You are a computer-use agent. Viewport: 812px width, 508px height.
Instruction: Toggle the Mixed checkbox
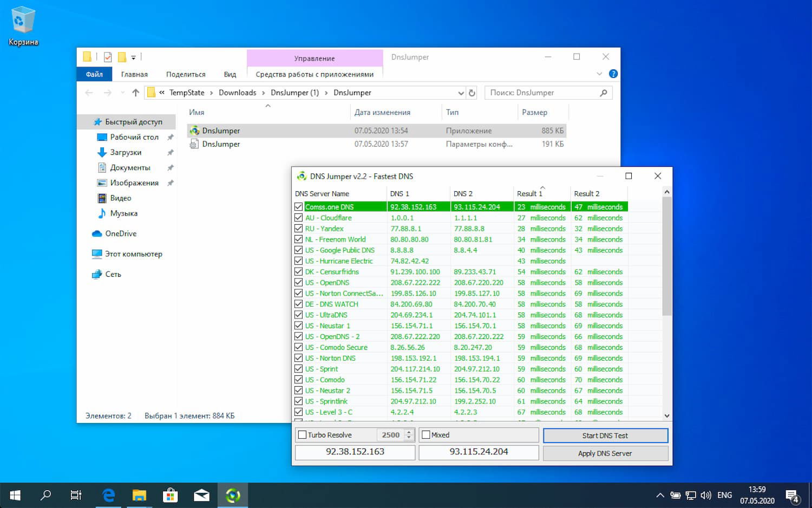(x=426, y=435)
